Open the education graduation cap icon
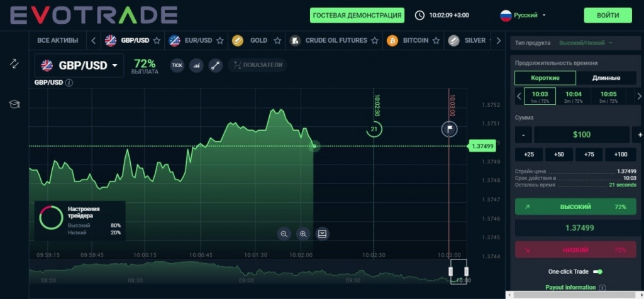 [x=14, y=104]
